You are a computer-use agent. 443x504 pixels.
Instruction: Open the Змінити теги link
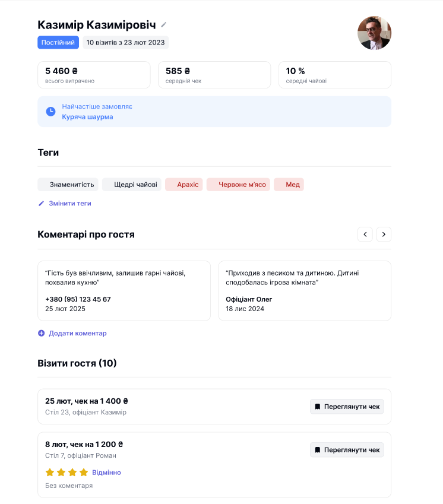pyautogui.click(x=70, y=204)
